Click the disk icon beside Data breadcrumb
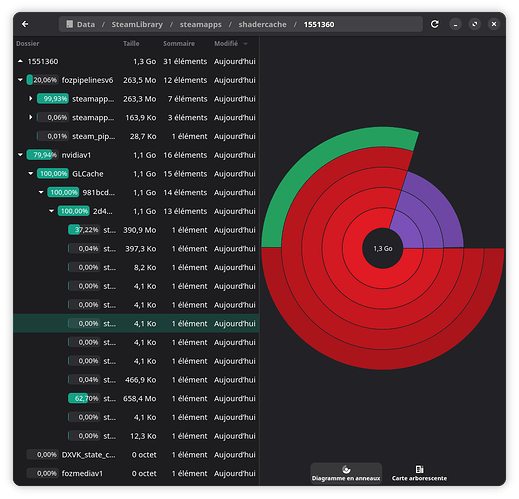Viewport: 519px width, 499px height. [69, 24]
